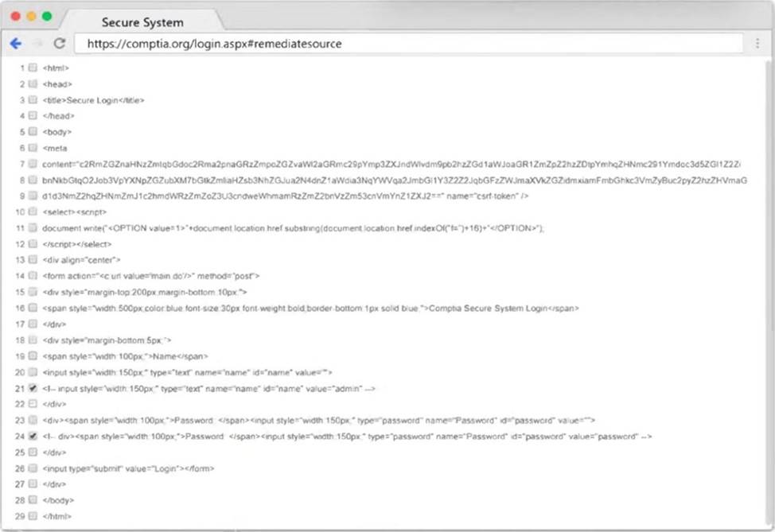Select the Secure System tab
The width and height of the screenshot is (775, 532).
(142, 22)
